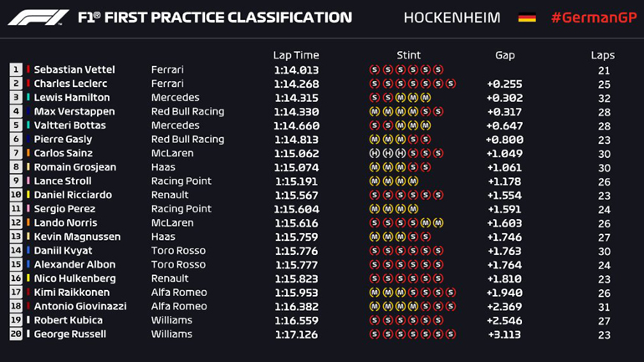644x362 pixels.
Task: Click the first soft tyre icon in Vettel's stint
Action: (x=374, y=70)
